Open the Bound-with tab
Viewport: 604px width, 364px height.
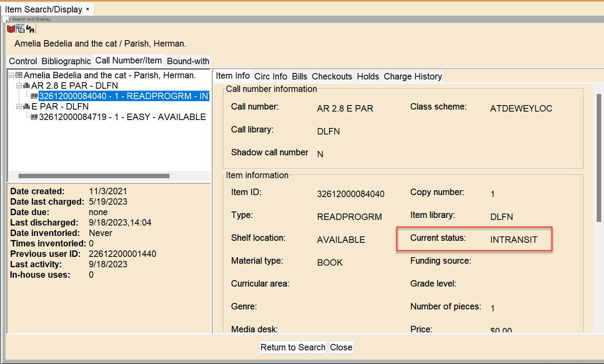188,61
